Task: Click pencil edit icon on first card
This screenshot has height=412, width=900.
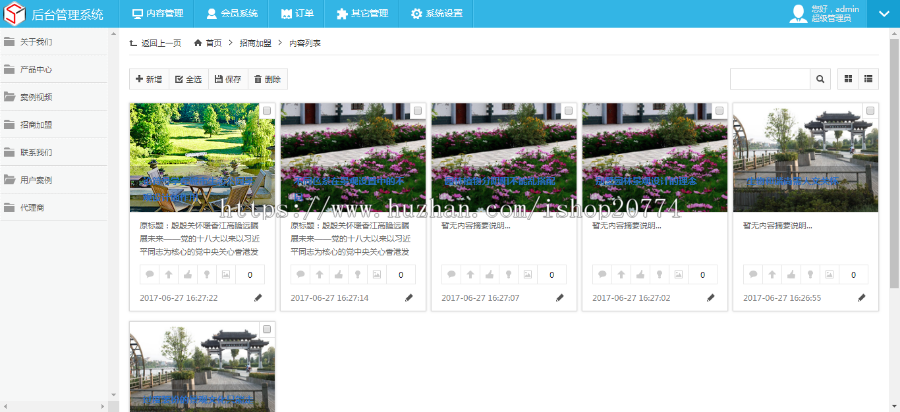Action: [x=258, y=298]
